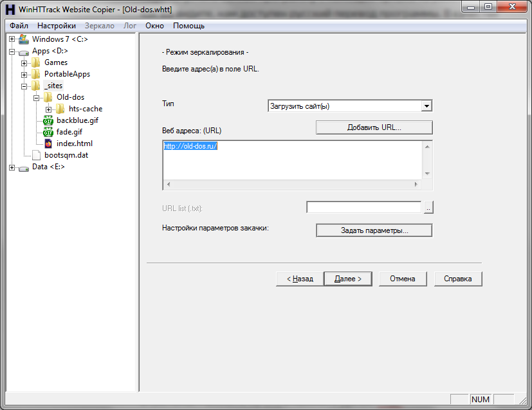Viewport: 532px width, 410px height.
Task: Click the NUM status bar indicator
Action: [x=481, y=400]
